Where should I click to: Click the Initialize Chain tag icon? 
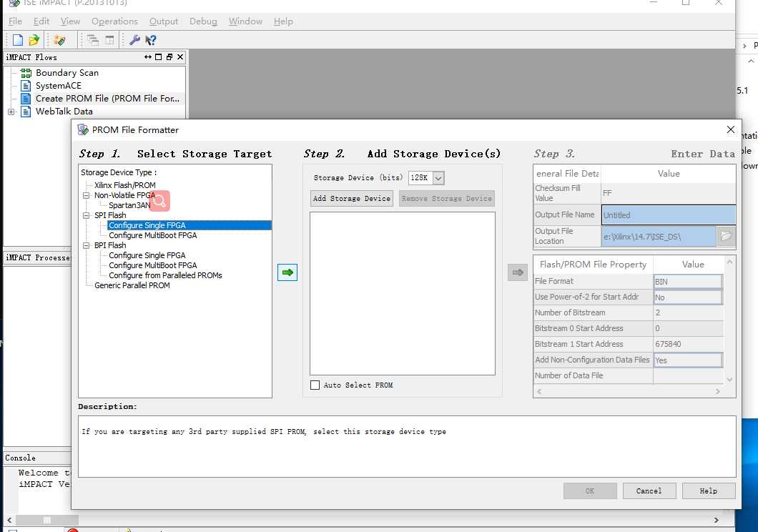click(59, 40)
